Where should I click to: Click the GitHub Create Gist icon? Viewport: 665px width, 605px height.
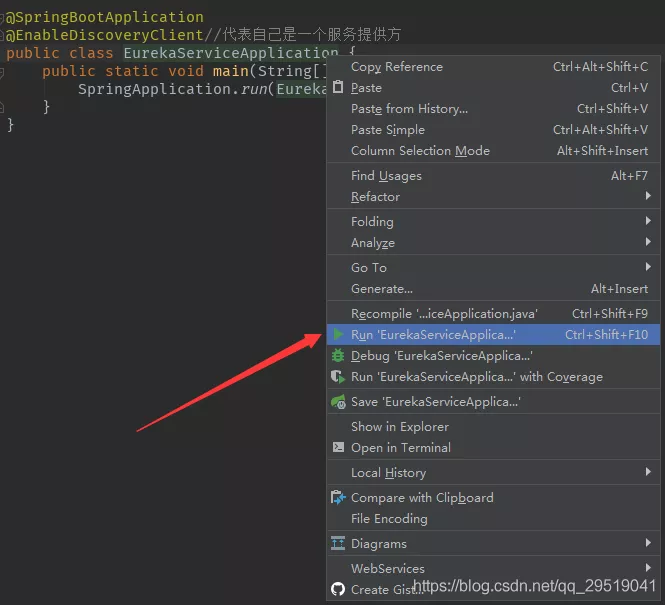pyautogui.click(x=338, y=589)
